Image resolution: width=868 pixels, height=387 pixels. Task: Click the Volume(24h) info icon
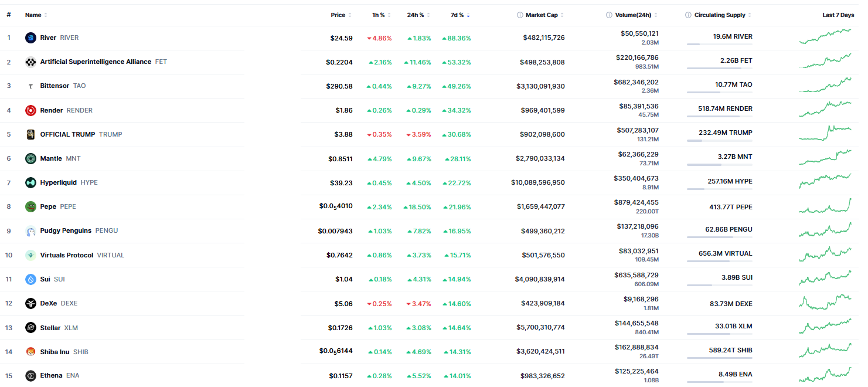point(610,15)
